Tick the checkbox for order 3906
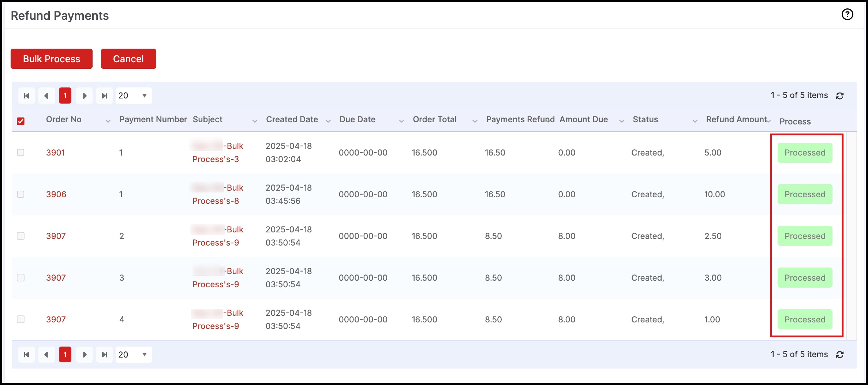Image resolution: width=868 pixels, height=385 pixels. (21, 194)
